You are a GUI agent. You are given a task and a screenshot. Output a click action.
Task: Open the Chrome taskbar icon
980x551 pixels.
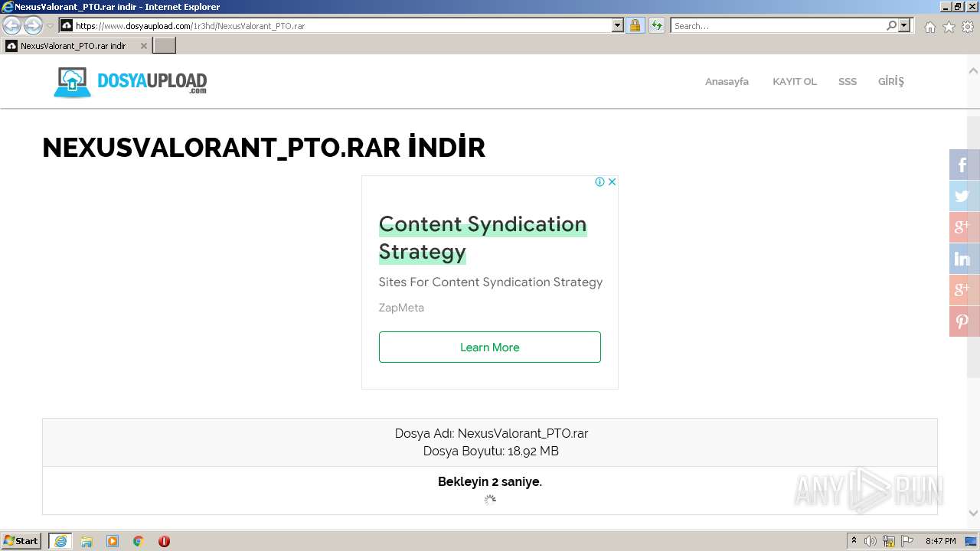click(139, 541)
